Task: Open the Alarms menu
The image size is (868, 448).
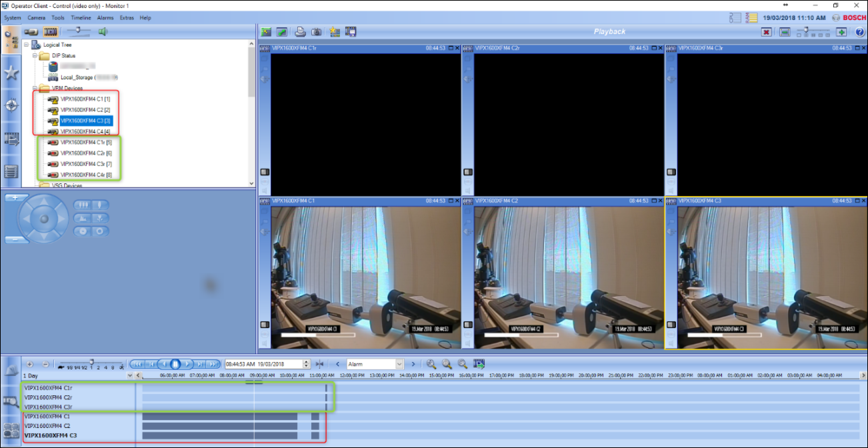Action: 105,18
